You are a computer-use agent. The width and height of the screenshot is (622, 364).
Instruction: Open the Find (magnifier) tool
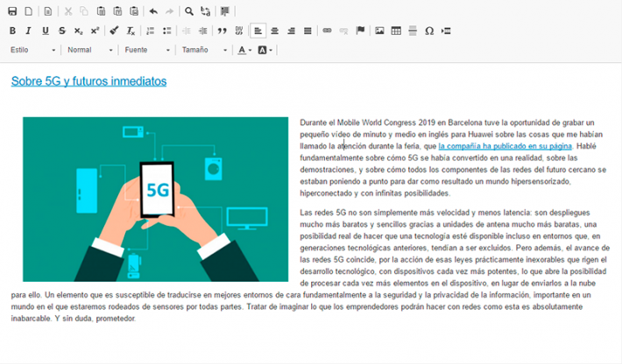point(189,11)
